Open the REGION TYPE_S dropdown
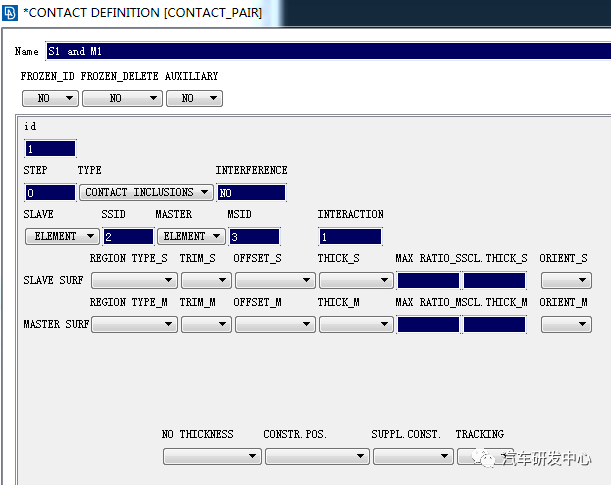This screenshot has width=611, height=485. click(x=134, y=280)
